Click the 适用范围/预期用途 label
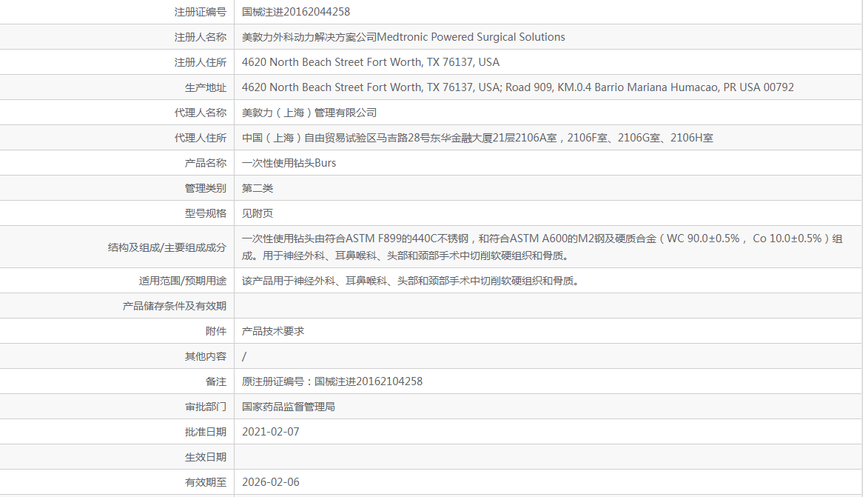Viewport: 868px width, 497px height. click(x=183, y=281)
